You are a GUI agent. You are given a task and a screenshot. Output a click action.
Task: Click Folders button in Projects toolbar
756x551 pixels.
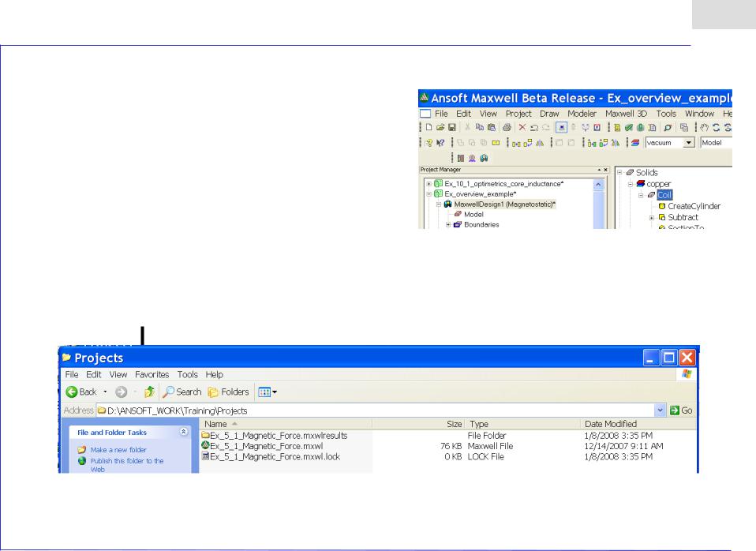229,392
